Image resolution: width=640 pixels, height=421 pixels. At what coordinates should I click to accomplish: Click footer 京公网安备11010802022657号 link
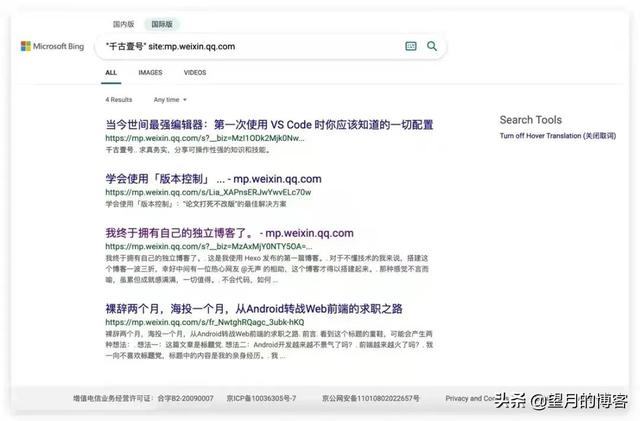coord(370,398)
